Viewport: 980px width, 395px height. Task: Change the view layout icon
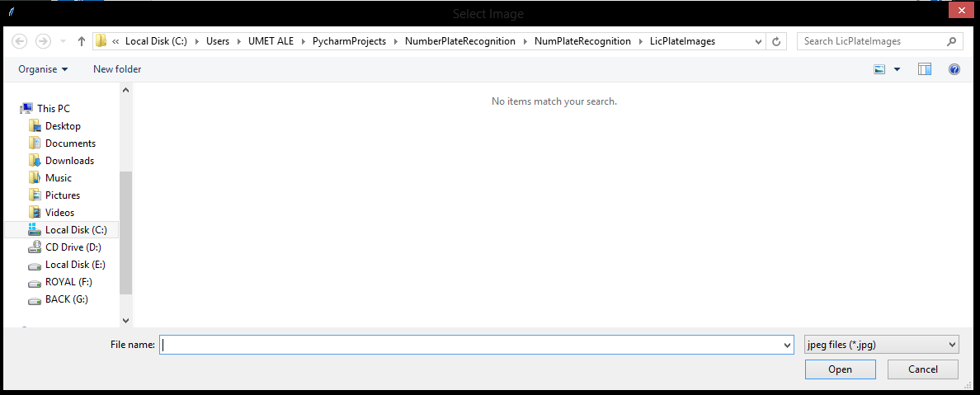point(879,69)
